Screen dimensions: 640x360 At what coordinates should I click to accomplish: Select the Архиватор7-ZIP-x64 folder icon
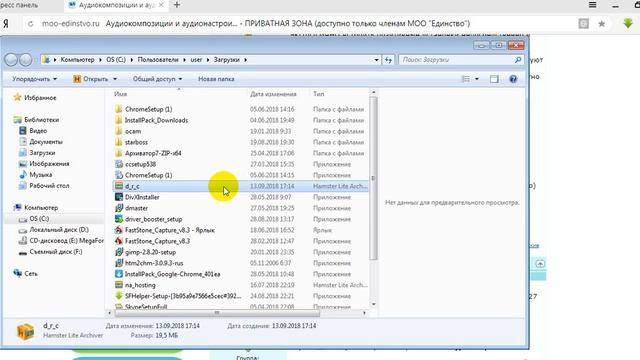(119, 153)
